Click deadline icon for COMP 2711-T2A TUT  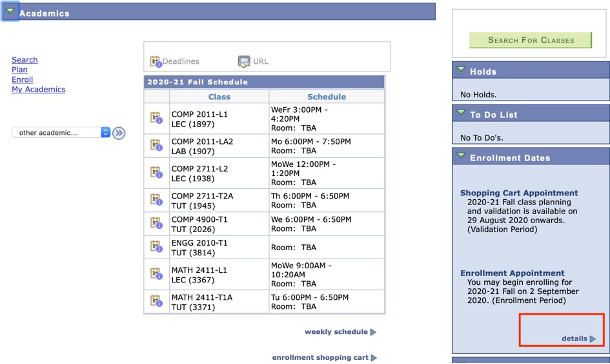click(x=156, y=200)
